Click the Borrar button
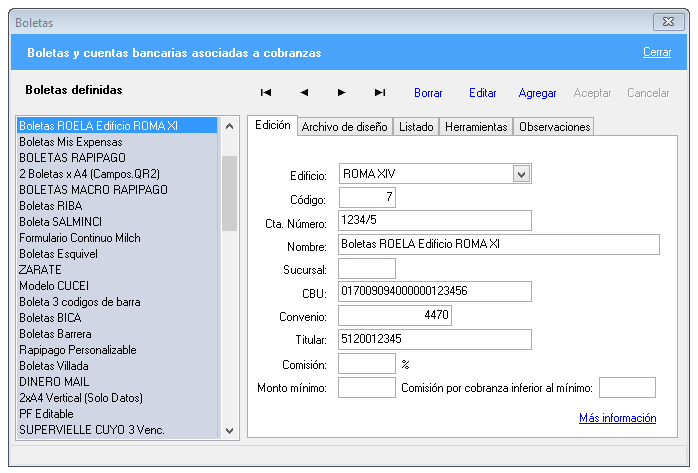698x473 pixels. tap(428, 93)
